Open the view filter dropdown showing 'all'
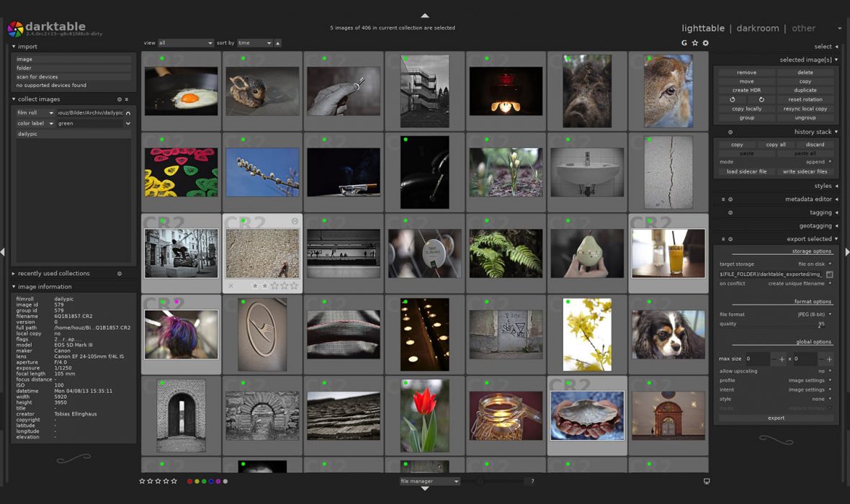This screenshot has height=504, width=850. click(185, 43)
